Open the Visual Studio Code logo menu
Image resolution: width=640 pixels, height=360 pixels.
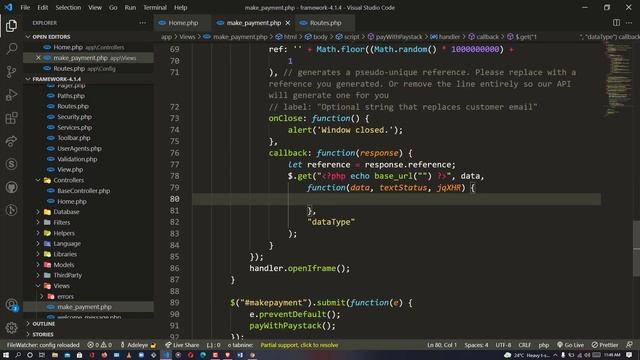pos(8,7)
